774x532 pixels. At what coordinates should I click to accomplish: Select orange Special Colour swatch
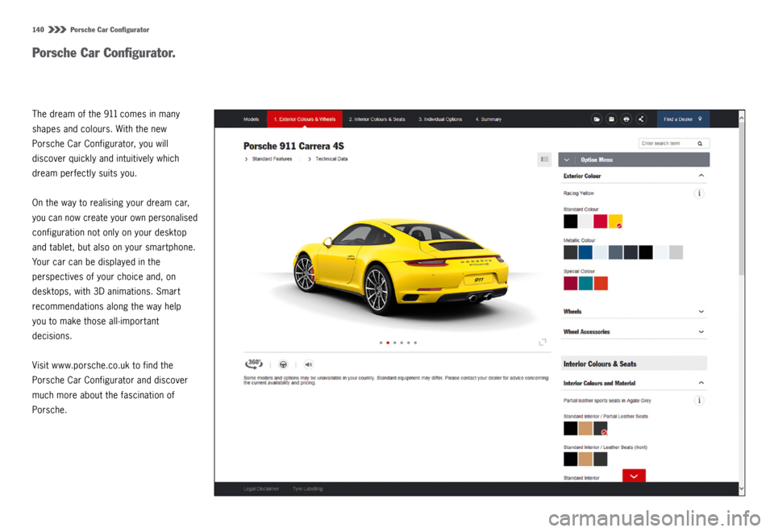[600, 283]
